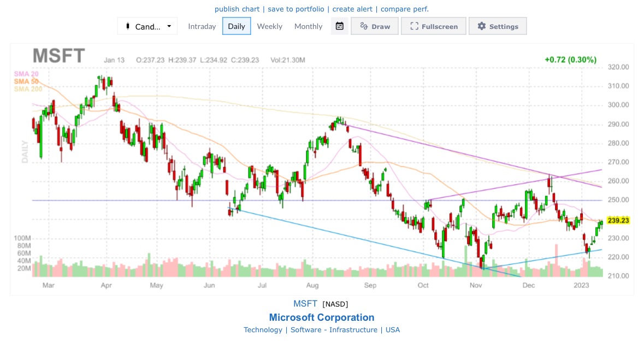This screenshot has width=644, height=341.
Task: Select the 'create alert' link
Action: (352, 9)
